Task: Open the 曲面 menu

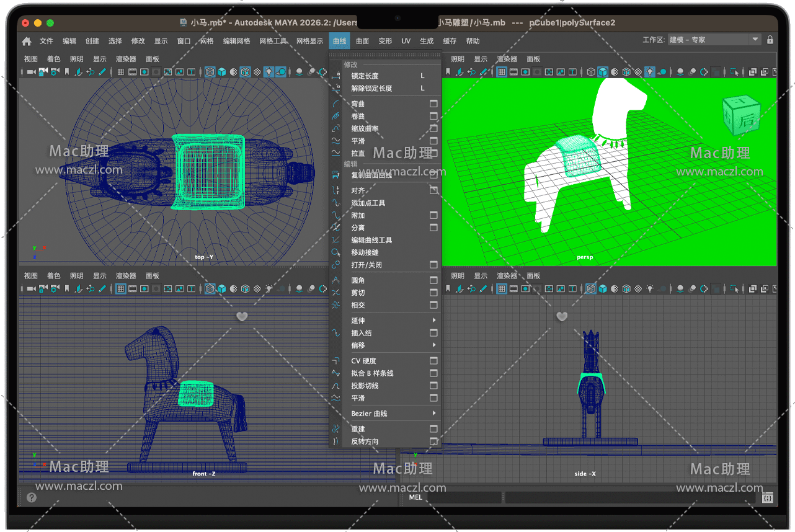Action: pyautogui.click(x=363, y=41)
